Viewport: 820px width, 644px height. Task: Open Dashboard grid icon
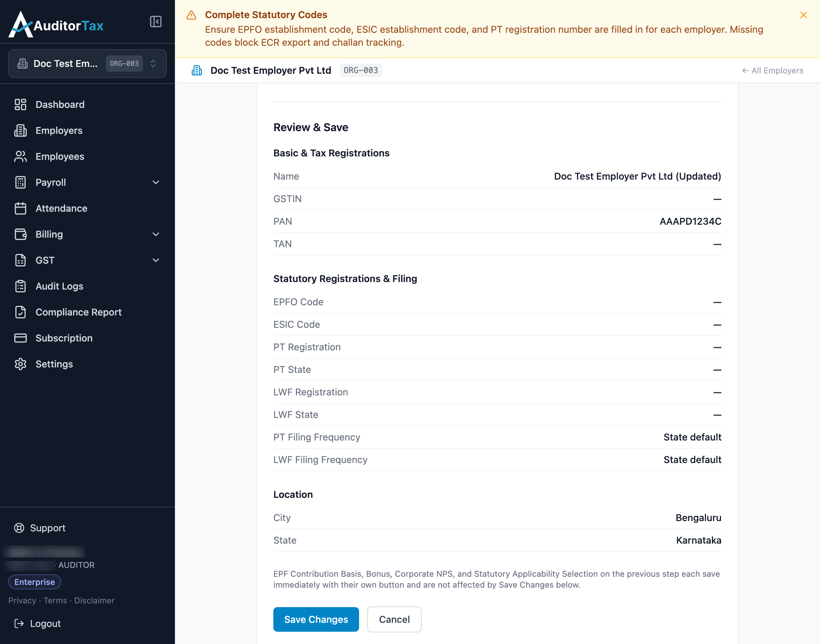[x=20, y=104]
